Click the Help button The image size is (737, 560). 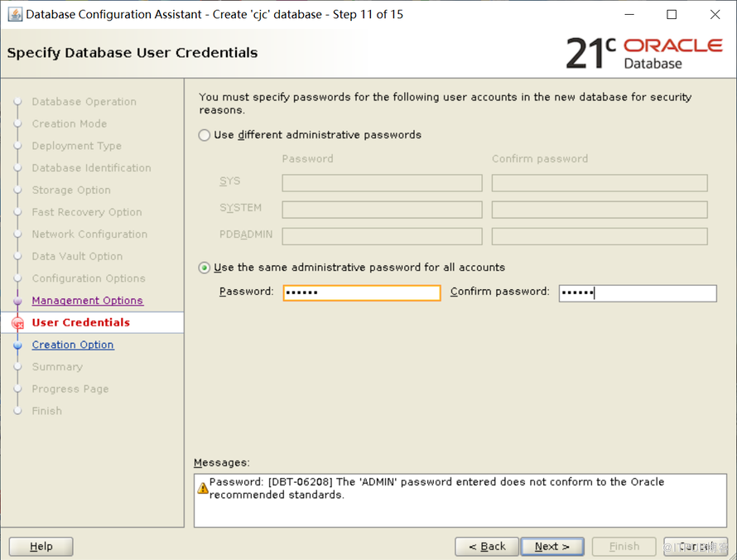(x=41, y=547)
